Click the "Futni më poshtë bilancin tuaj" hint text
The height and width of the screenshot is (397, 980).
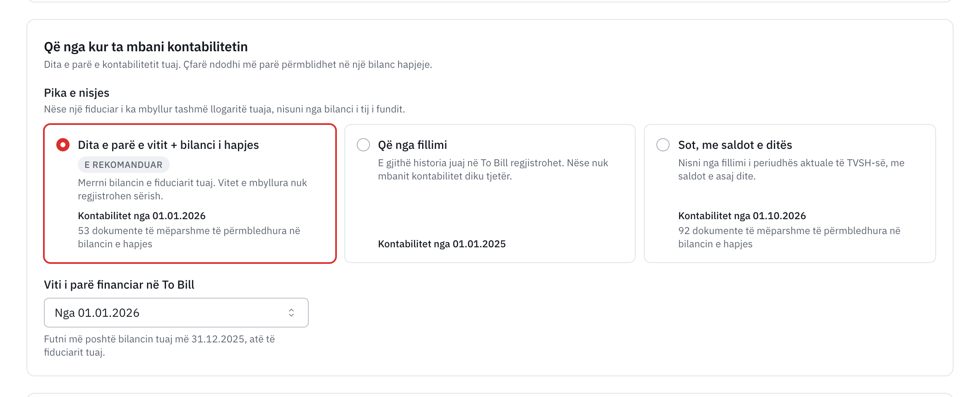point(159,346)
